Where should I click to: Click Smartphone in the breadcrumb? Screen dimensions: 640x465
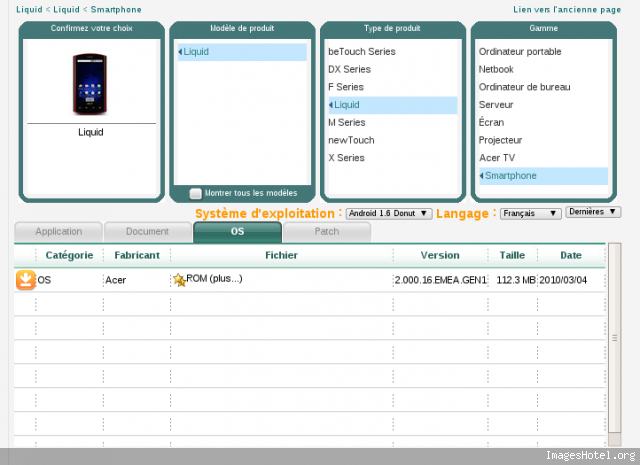click(116, 9)
